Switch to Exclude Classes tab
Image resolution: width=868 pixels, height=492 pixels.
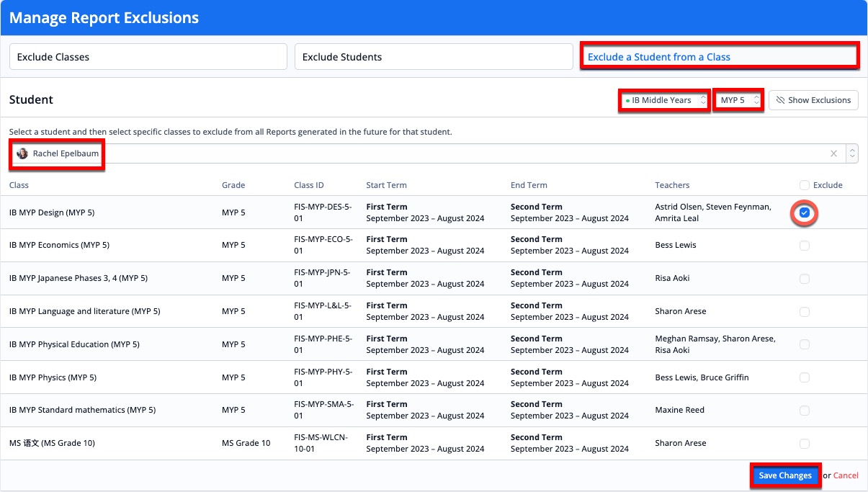click(148, 57)
